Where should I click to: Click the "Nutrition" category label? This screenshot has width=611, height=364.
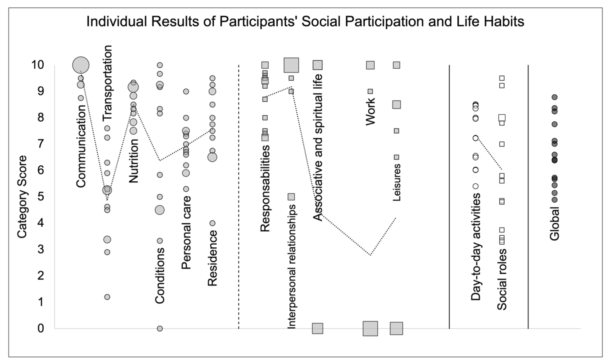coord(134,161)
